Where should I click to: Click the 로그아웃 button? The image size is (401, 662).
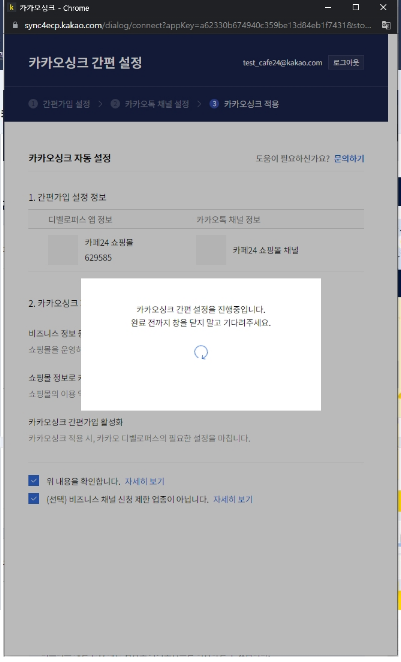[346, 62]
